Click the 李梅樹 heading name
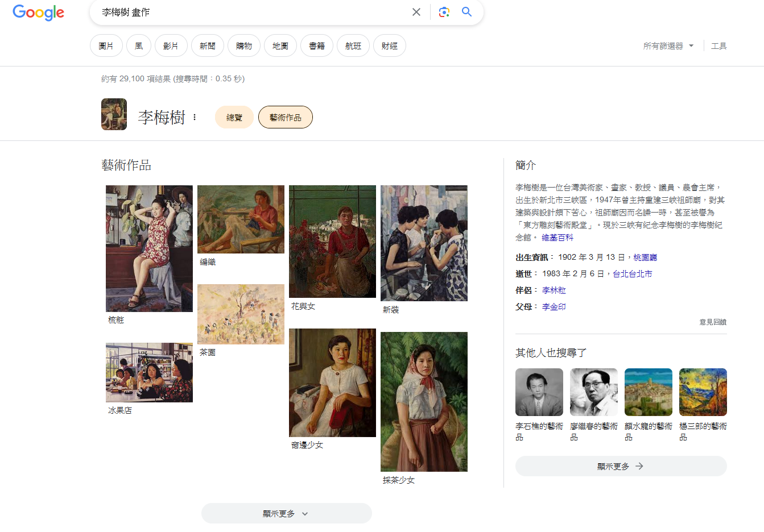Screen dimensions: 764x532 tap(162, 117)
